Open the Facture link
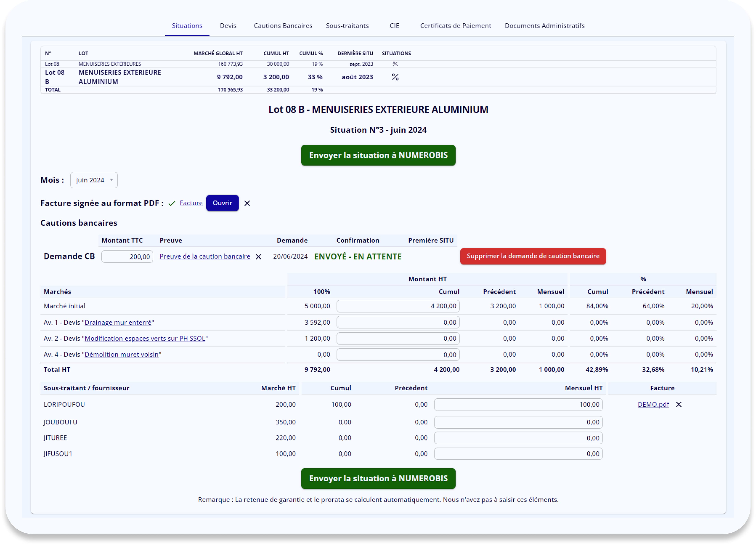756x545 pixels. coord(191,203)
